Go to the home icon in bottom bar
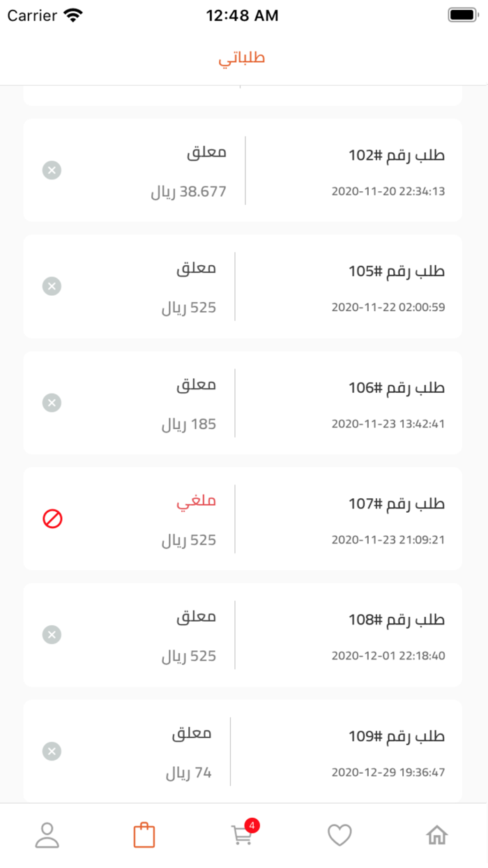The width and height of the screenshot is (488, 868). click(437, 834)
